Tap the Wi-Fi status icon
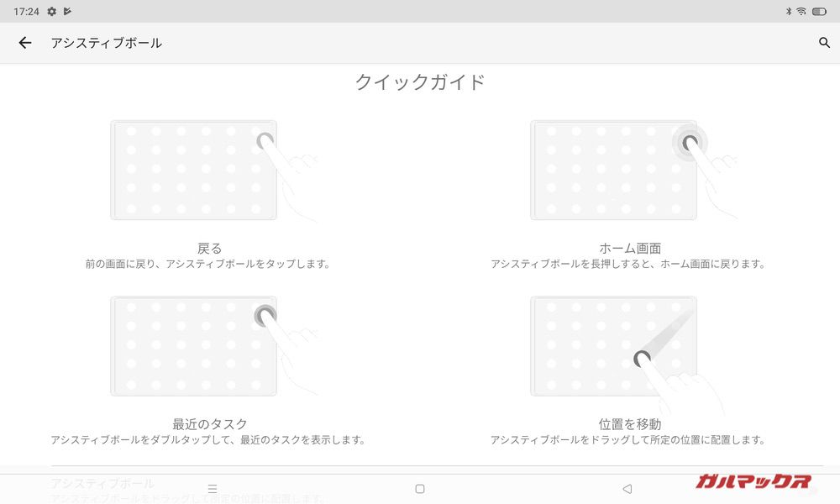The image size is (840, 504). coord(801,11)
